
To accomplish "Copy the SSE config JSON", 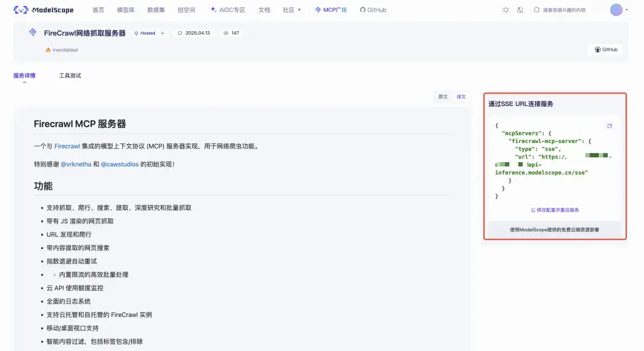I will pos(609,126).
